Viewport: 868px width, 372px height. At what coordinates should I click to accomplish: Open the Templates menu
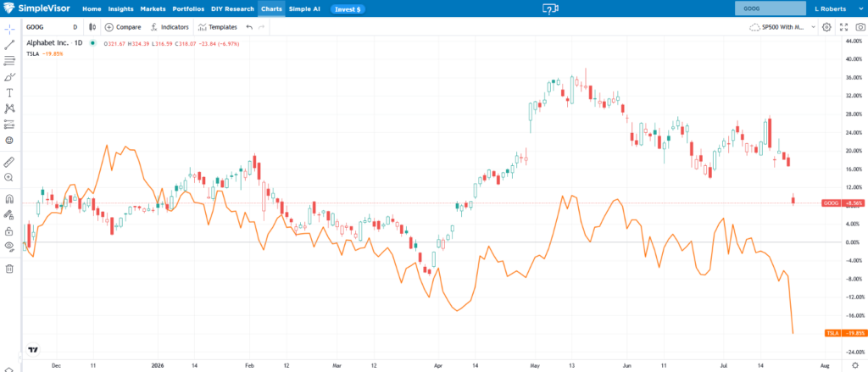218,27
